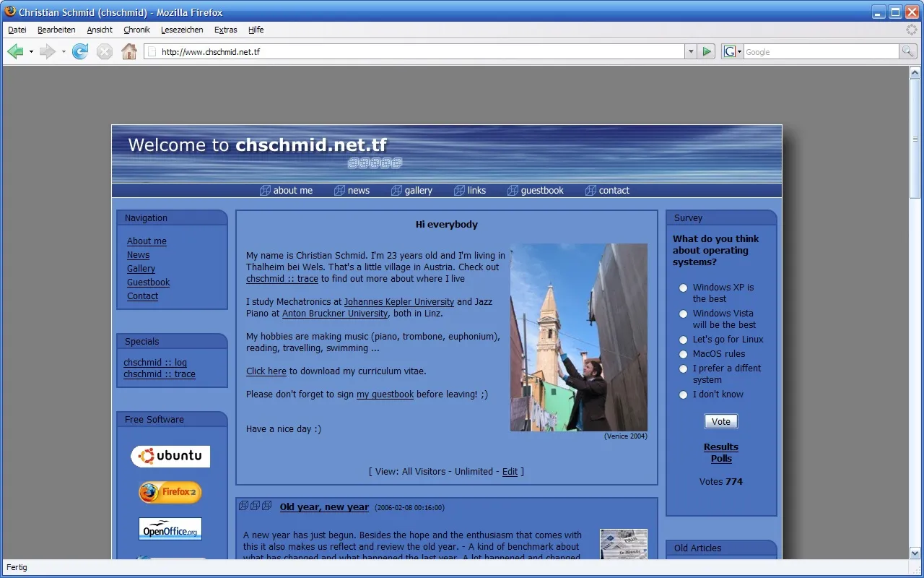Open the 'chschmid :: trace' link under Specials

click(x=160, y=374)
